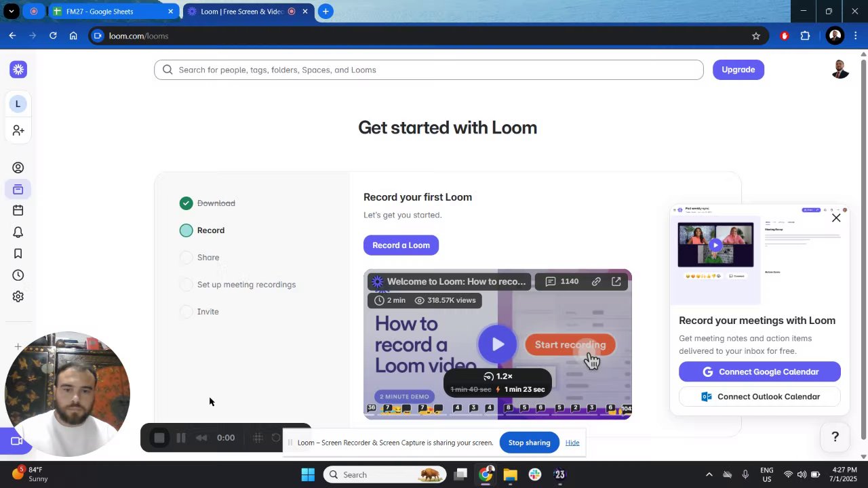Open the Windows Start button

308,474
